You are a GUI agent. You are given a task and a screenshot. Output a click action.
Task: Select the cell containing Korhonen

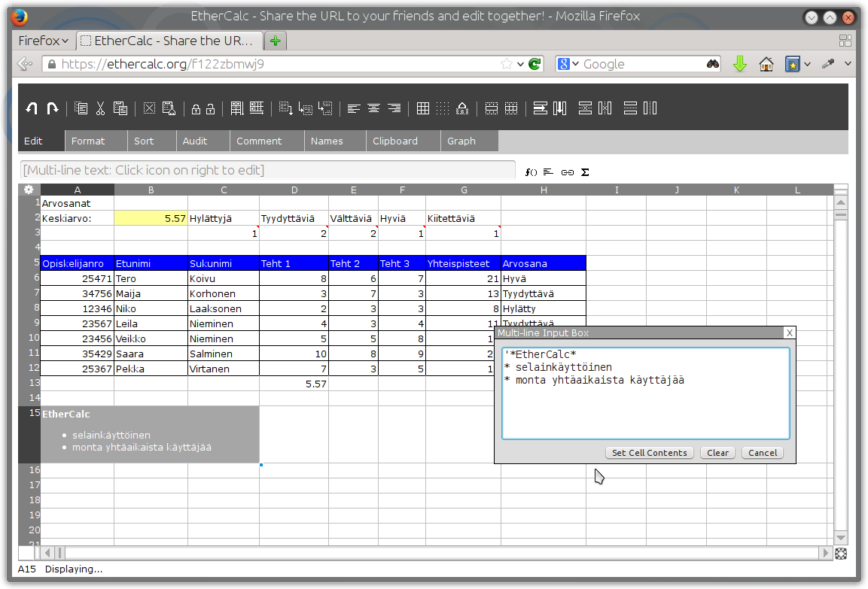coord(224,293)
